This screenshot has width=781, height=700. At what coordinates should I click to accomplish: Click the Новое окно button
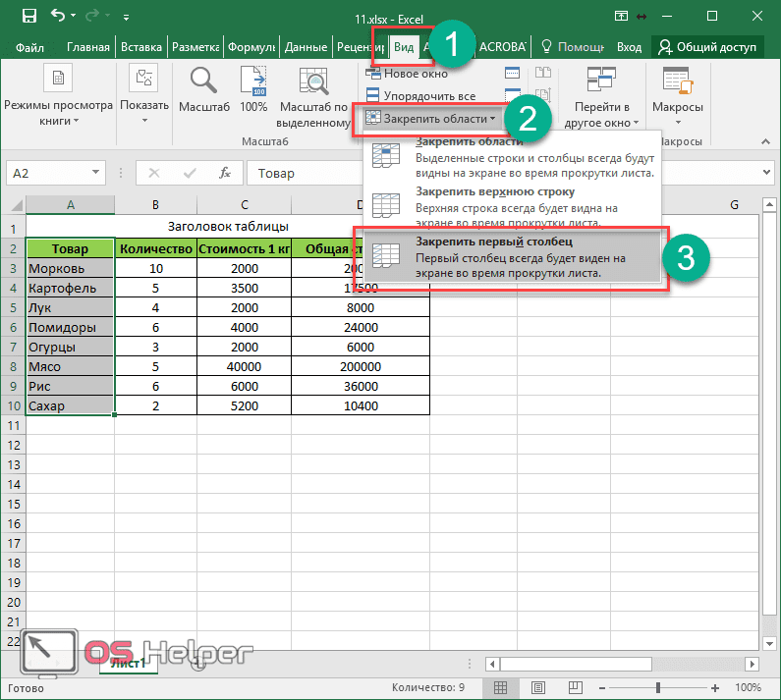407,74
